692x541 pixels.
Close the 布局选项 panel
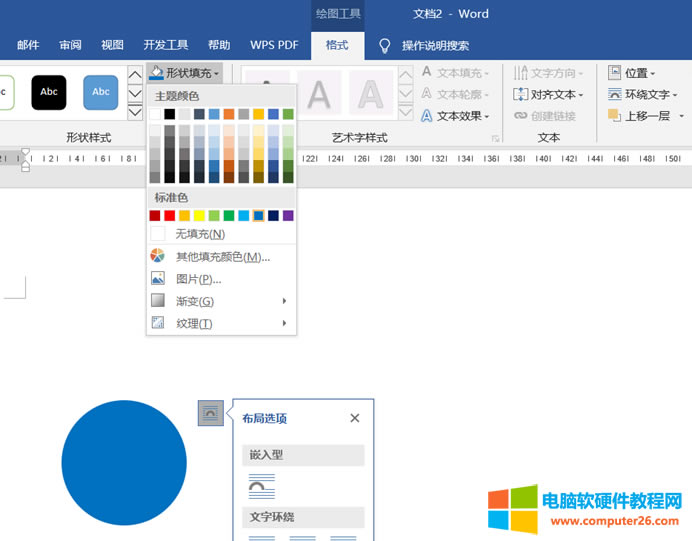pyautogui.click(x=355, y=418)
